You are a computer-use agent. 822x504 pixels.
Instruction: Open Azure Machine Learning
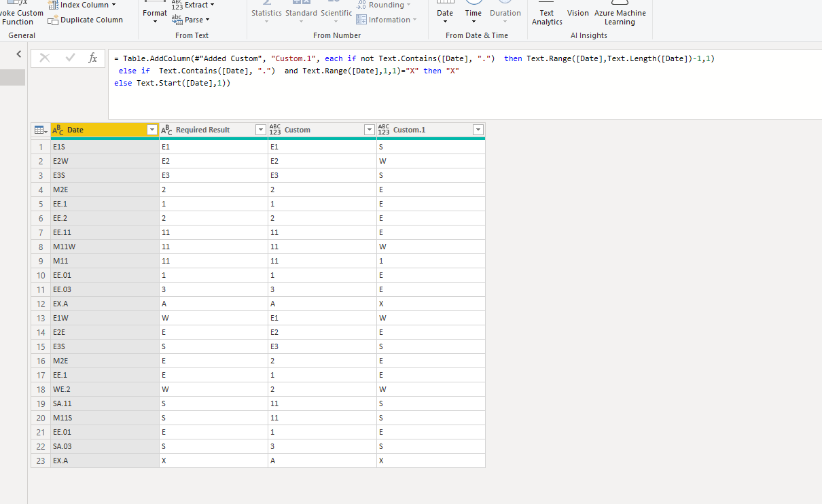coord(620,13)
